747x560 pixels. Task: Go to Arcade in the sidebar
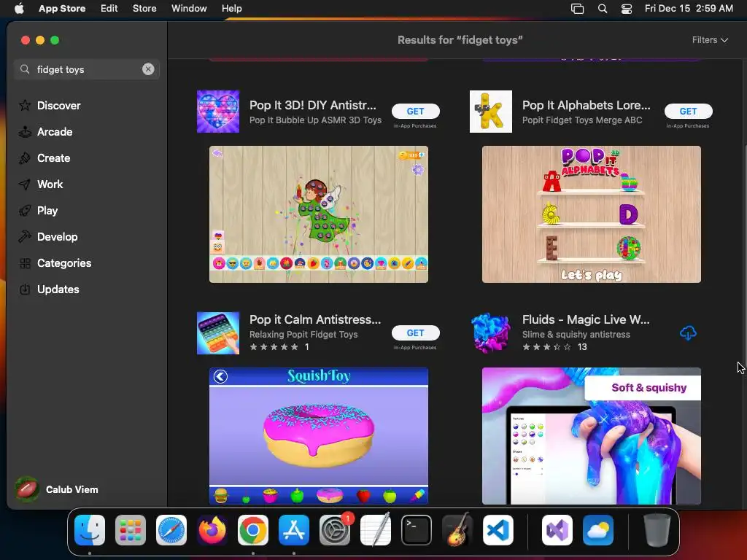point(46,132)
